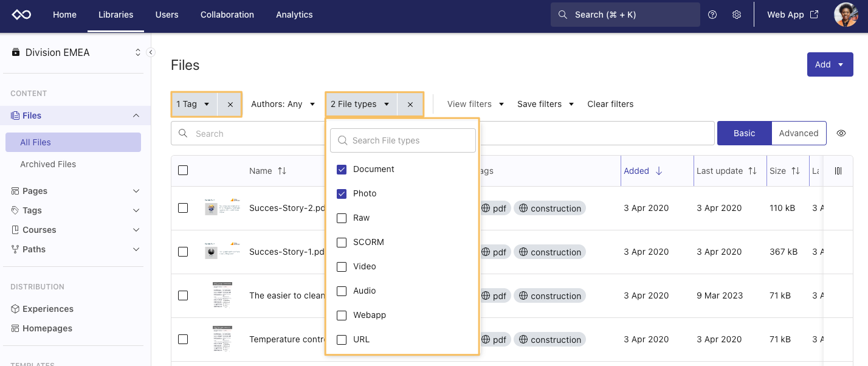Viewport: 868px width, 366px height.
Task: Check the Audio file type
Action: point(342,291)
